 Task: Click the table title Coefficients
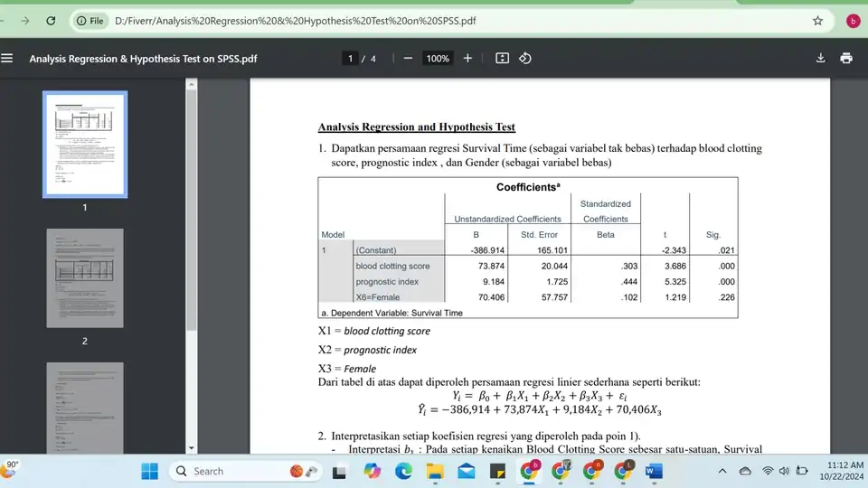528,187
